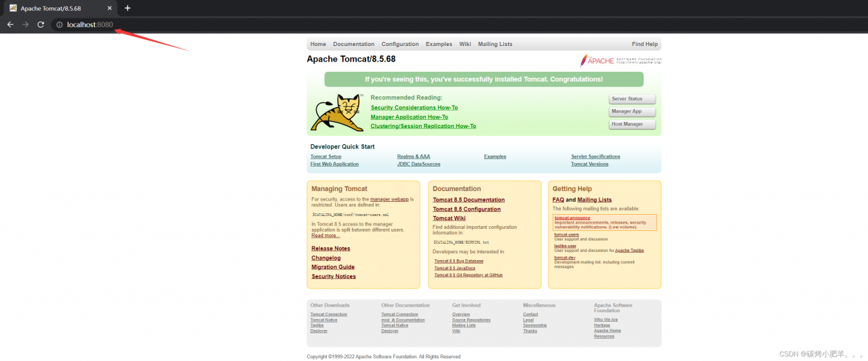Open Tomcat 8.5 Git Repository at GitHub
This screenshot has width=868, height=361.
pyautogui.click(x=469, y=275)
